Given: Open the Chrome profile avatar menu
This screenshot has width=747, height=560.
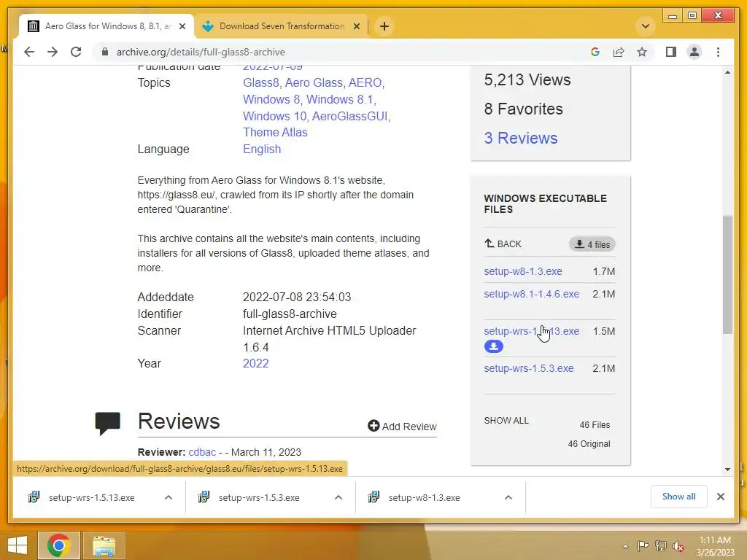Looking at the screenshot, I should [694, 52].
